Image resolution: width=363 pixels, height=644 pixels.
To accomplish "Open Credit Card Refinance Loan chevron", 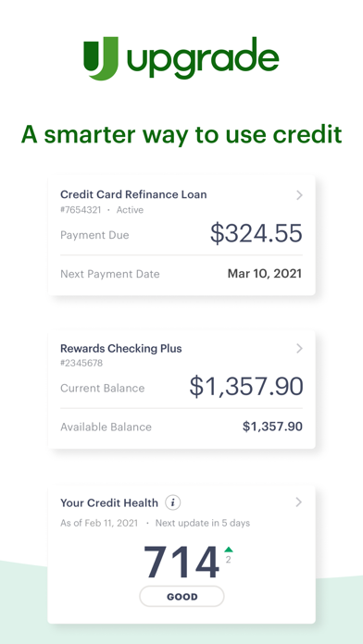I will pos(299,195).
